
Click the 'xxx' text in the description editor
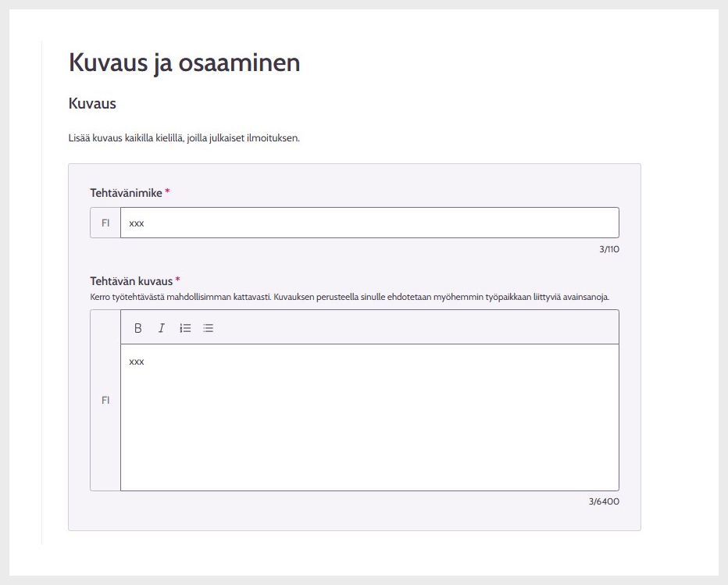pos(137,362)
